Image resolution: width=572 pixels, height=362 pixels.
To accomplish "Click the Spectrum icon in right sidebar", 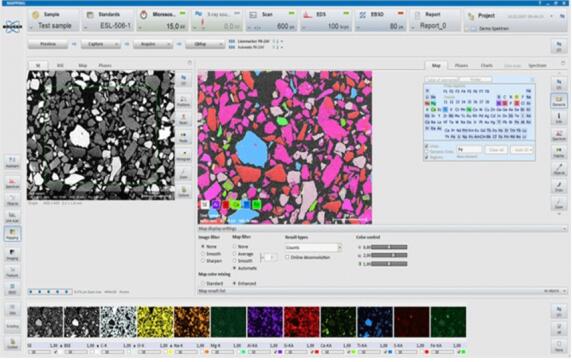I will coord(559,135).
